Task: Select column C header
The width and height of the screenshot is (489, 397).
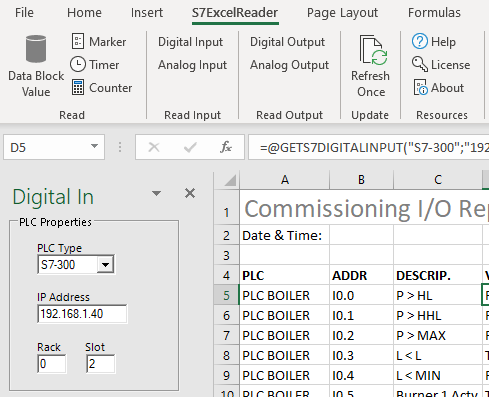Action: (438, 180)
